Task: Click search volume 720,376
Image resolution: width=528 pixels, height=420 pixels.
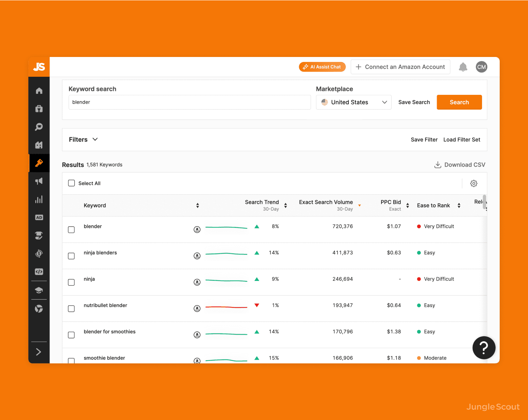Action: point(343,226)
